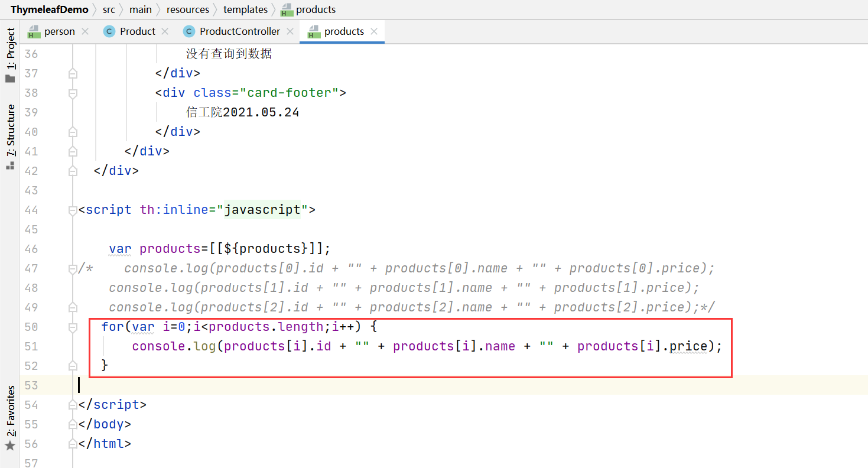868x468 pixels.
Task: Click the ProductController tab's class icon
Action: 188,31
